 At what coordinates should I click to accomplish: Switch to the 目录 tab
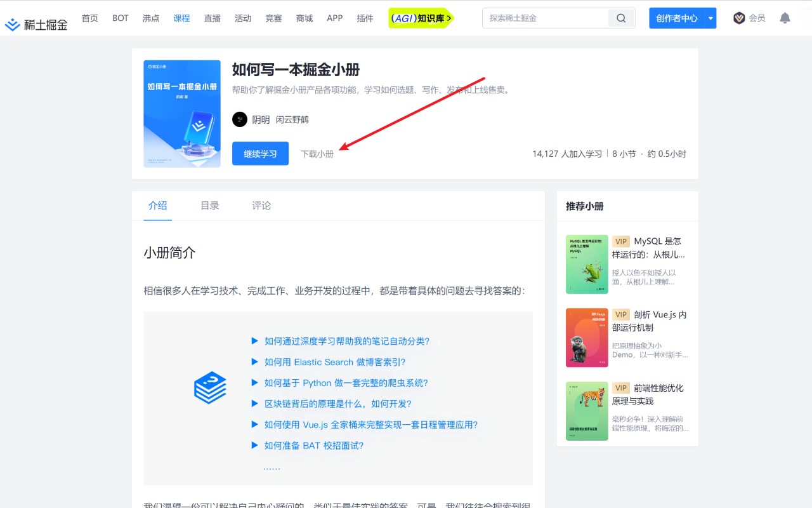[x=210, y=206]
